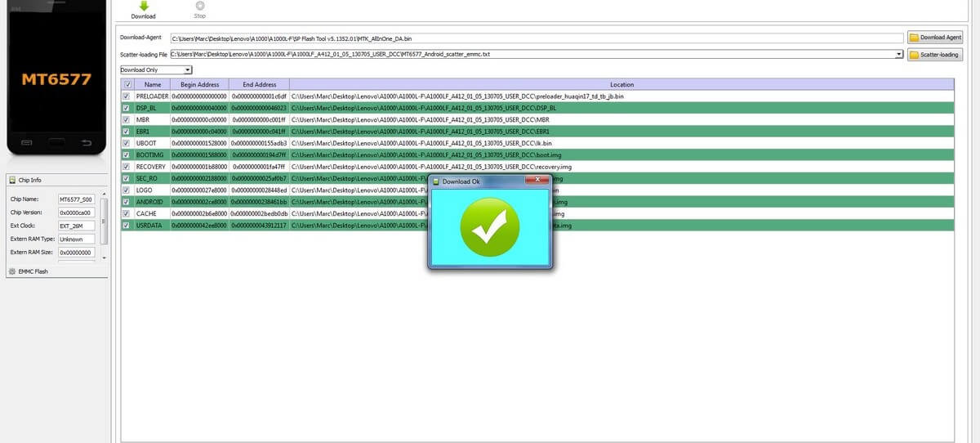Uncheck the SEC_RO partition checkbox
The image size is (980, 443).
pyautogui.click(x=126, y=178)
